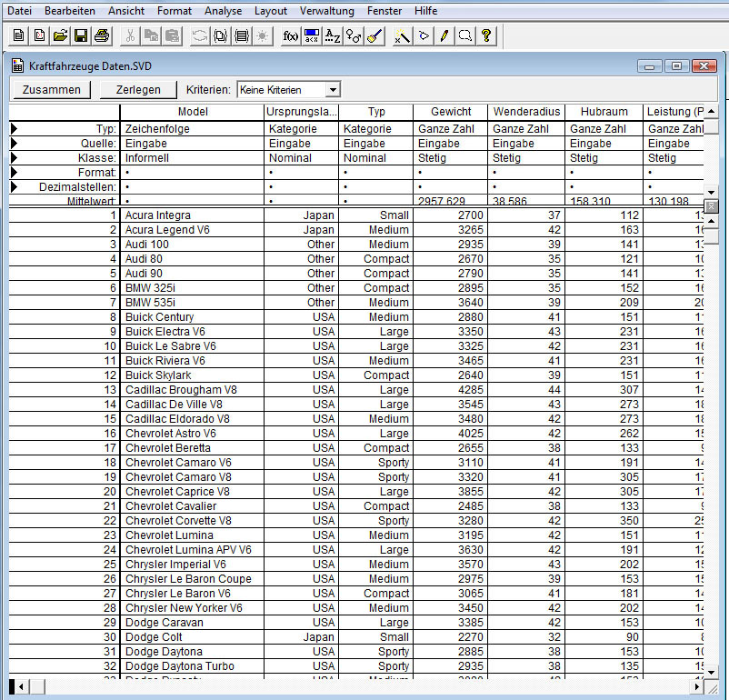Select the Acura Integra model cell
Image resolution: width=729 pixels, height=700 pixels.
click(193, 215)
